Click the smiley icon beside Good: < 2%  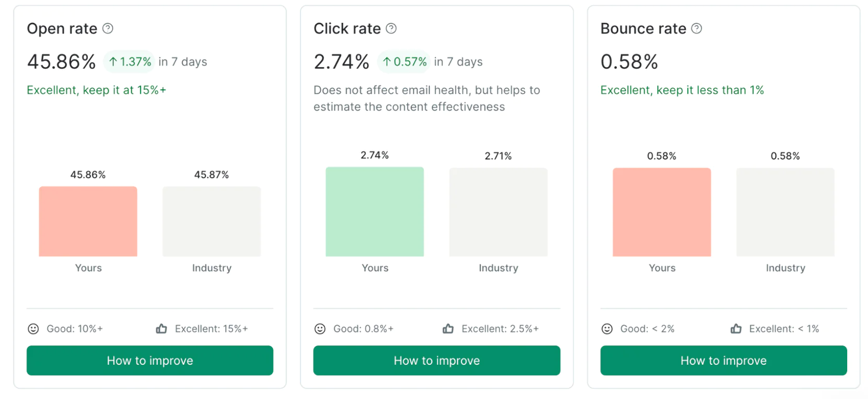(x=607, y=329)
